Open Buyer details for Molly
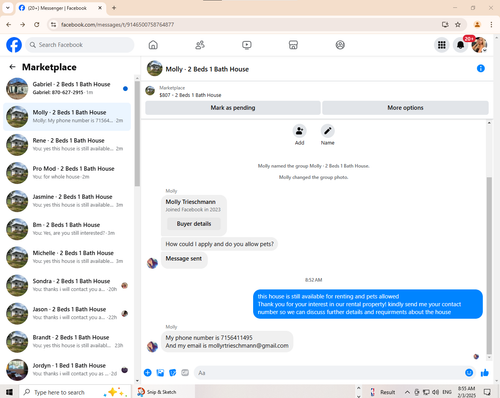Viewport: 500px width, 398px height. pos(194,224)
